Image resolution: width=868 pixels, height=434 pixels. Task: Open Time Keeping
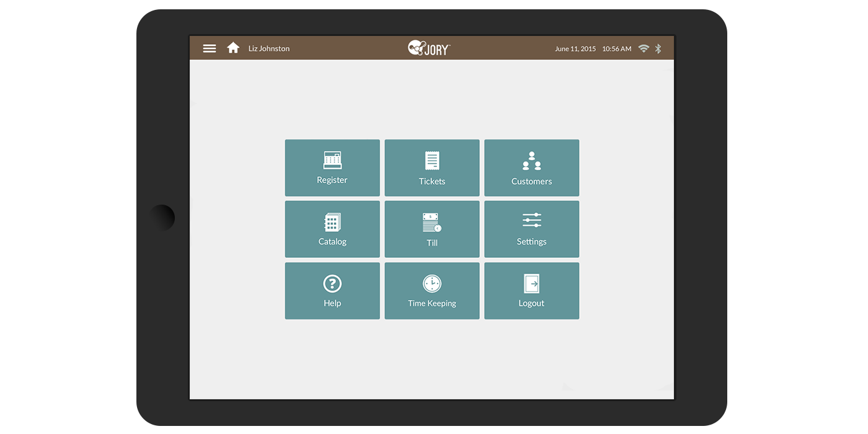coord(432,291)
